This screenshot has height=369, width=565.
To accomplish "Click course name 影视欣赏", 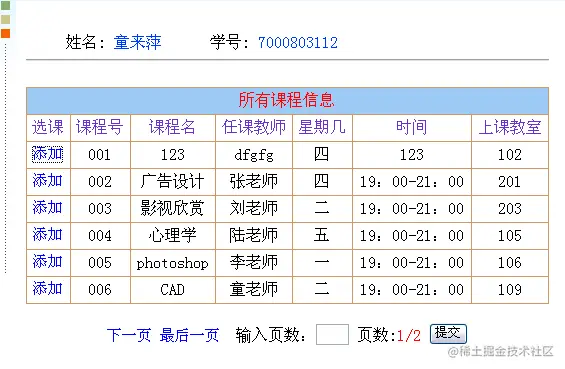I will tap(172, 208).
